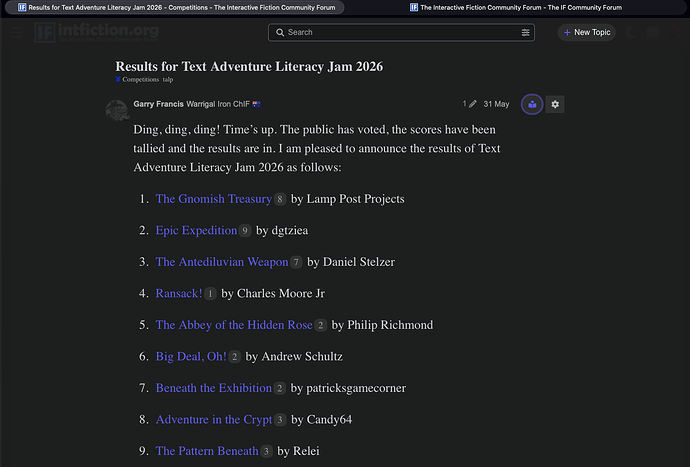
Task: Open the talp tag link
Action: click(168, 79)
